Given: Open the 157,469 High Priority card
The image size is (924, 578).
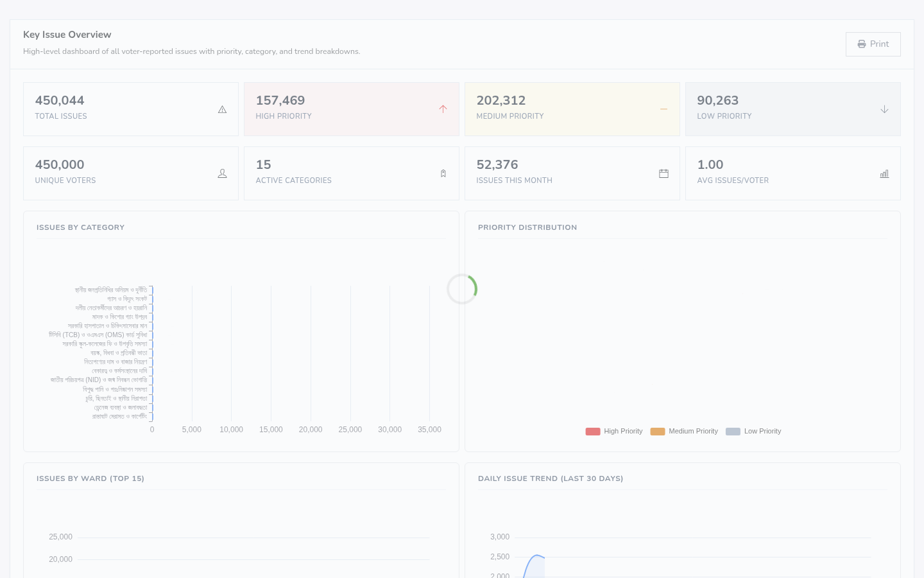Looking at the screenshot, I should [352, 109].
